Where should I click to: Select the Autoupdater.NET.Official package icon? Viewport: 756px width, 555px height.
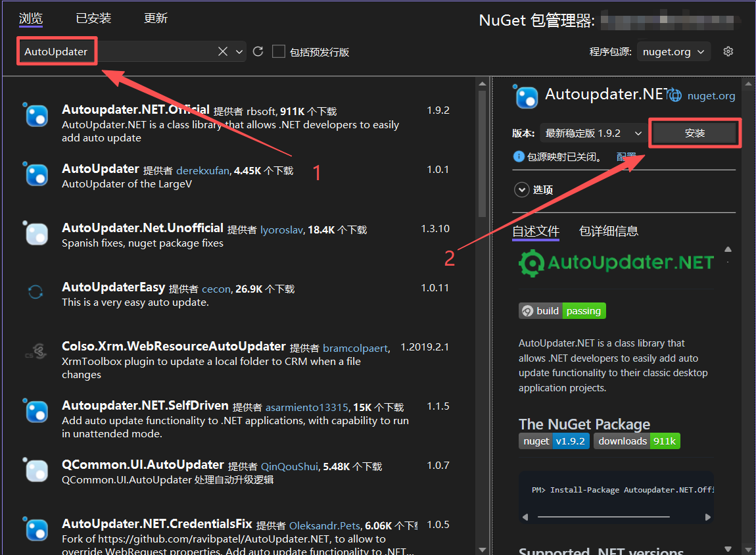pos(37,116)
